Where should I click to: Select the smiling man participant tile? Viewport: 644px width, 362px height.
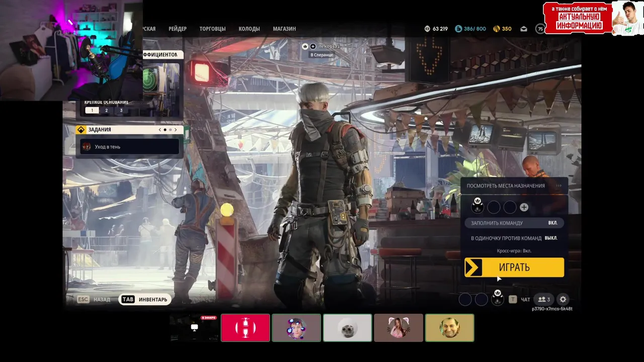coord(450,328)
